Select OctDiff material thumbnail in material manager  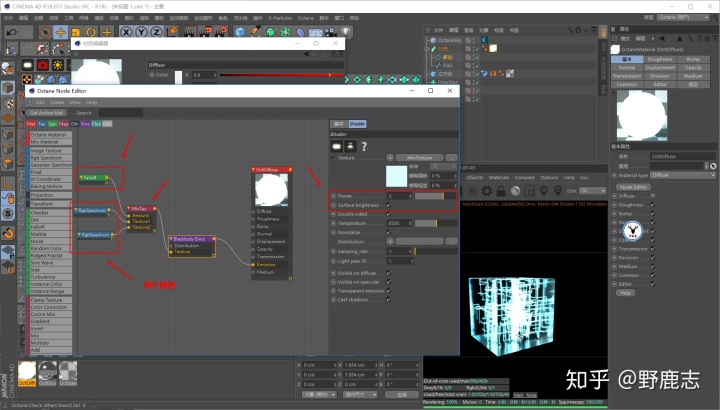click(x=27, y=373)
